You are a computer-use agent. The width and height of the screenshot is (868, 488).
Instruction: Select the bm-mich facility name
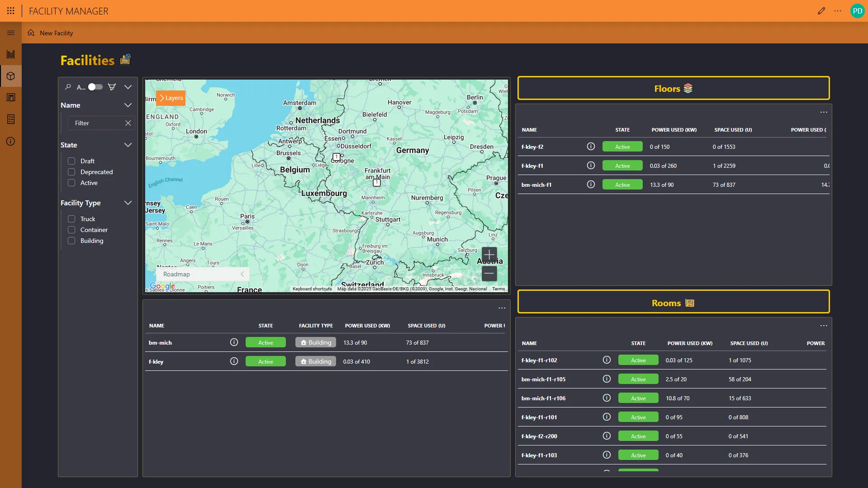pos(160,343)
